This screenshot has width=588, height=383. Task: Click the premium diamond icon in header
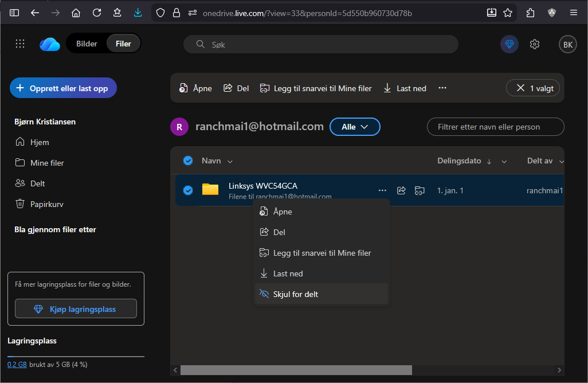[x=509, y=44]
